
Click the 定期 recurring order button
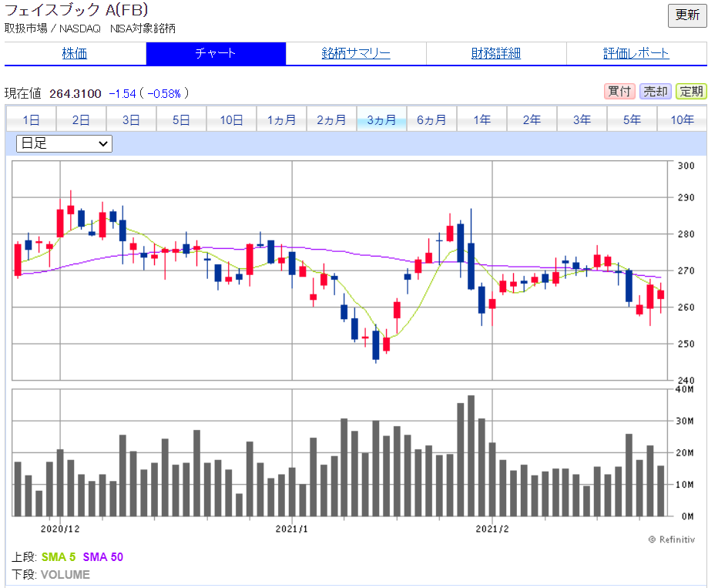(691, 92)
